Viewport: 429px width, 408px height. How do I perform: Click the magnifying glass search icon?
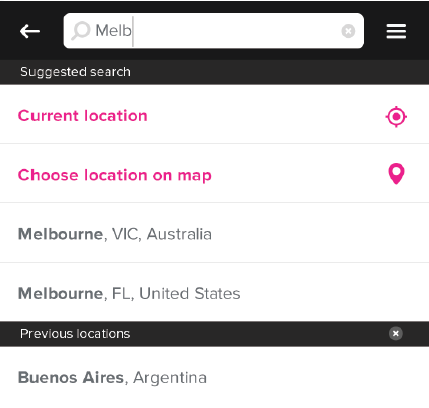(81, 31)
